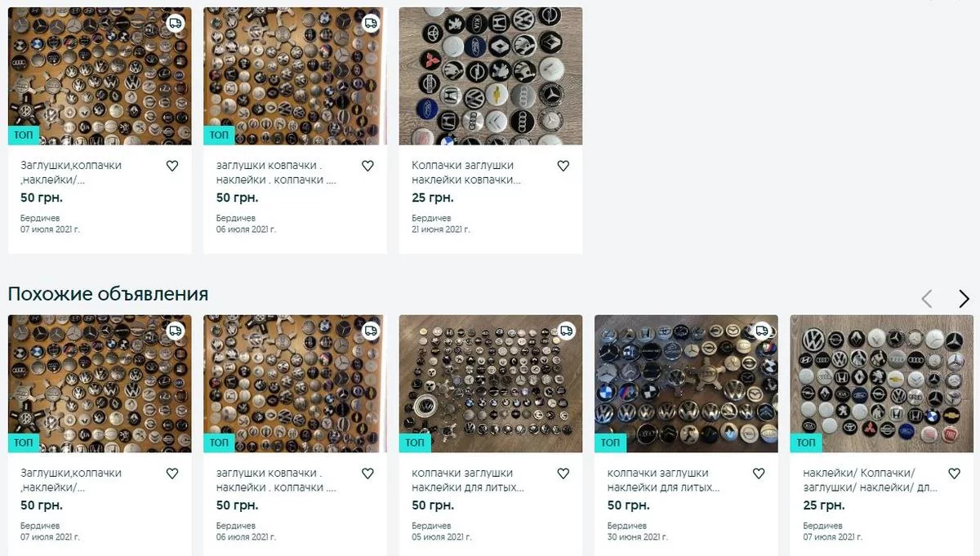Toggle heart on first top-row 50 грн. listing
Image resolution: width=980 pixels, height=556 pixels.
click(171, 166)
